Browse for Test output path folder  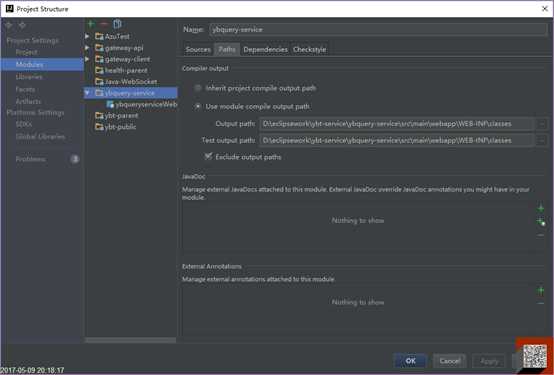click(x=541, y=140)
